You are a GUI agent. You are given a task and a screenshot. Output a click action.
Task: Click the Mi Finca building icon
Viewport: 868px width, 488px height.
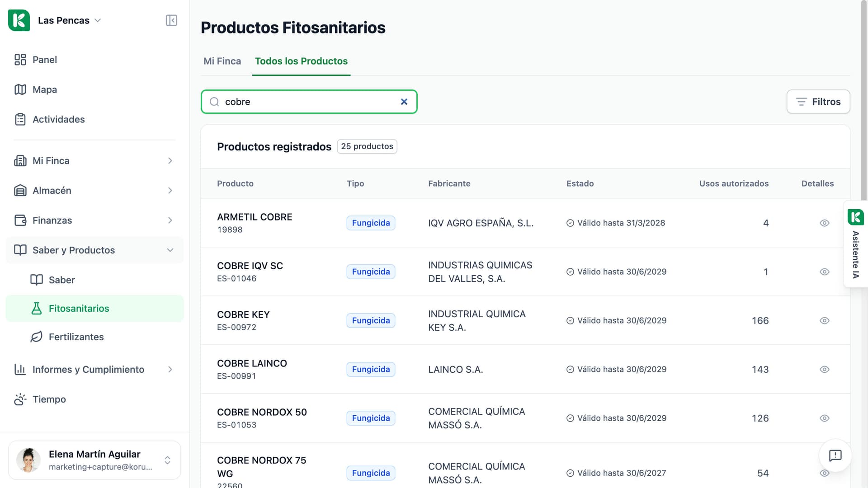point(20,161)
